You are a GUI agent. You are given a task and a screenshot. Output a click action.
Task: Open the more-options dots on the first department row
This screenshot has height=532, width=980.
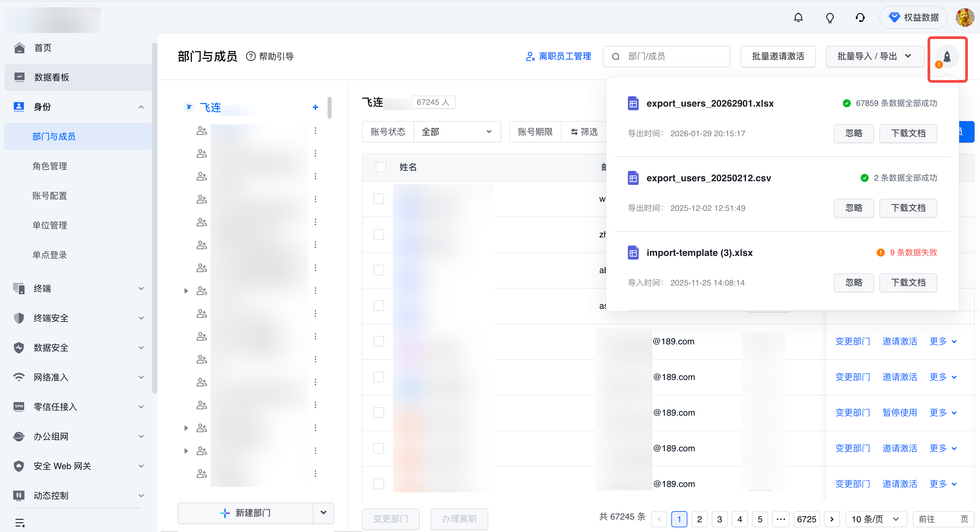pos(315,131)
